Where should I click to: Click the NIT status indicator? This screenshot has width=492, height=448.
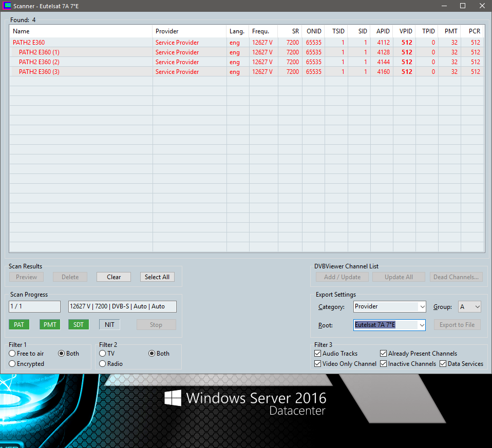click(109, 325)
